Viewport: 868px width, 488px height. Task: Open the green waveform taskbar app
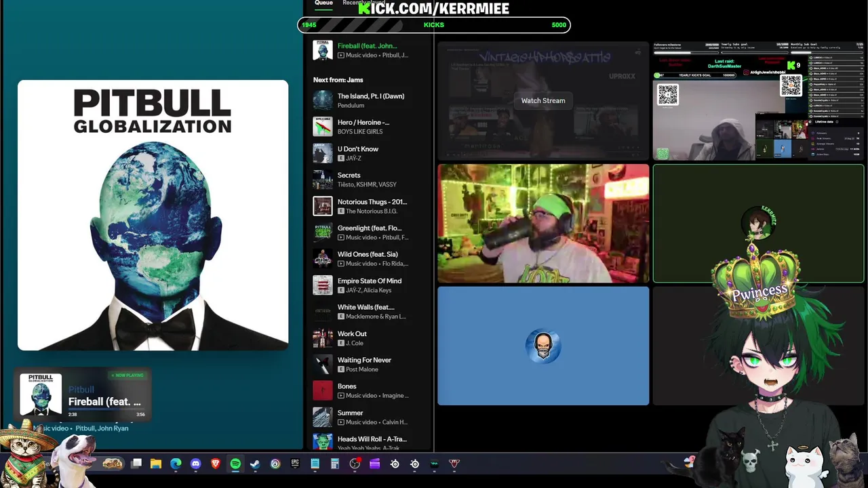pos(435,464)
